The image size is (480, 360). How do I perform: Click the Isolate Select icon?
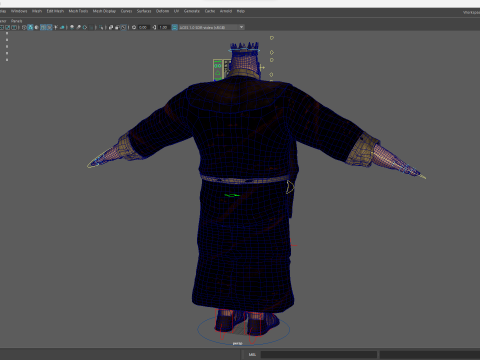tap(101, 27)
